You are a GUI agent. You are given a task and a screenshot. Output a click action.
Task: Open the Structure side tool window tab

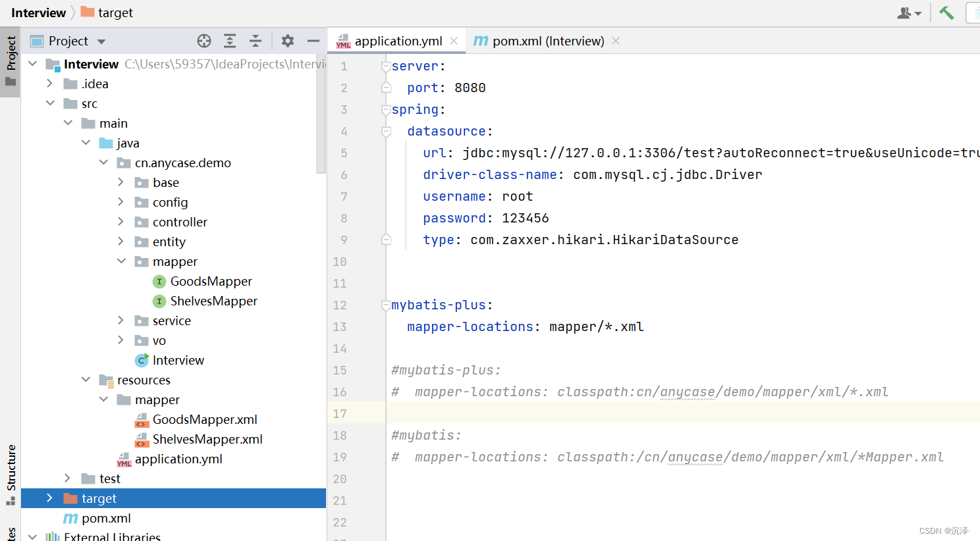point(11,475)
